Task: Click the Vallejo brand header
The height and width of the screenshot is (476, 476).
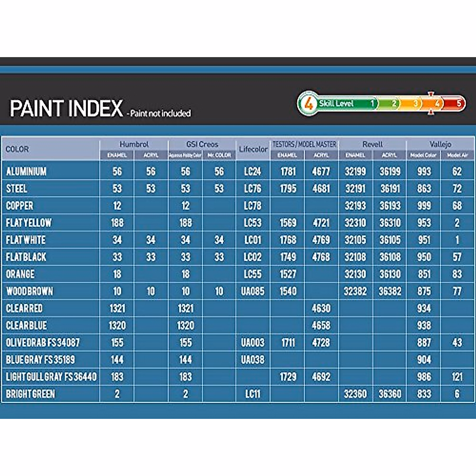Action: 440,144
